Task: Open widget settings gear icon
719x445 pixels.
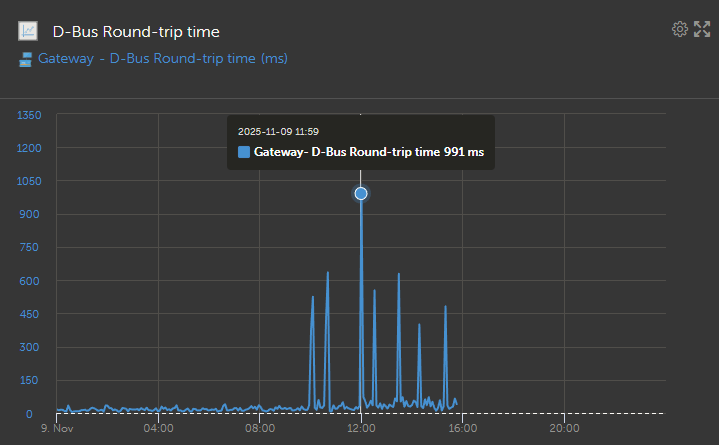Action: click(680, 29)
